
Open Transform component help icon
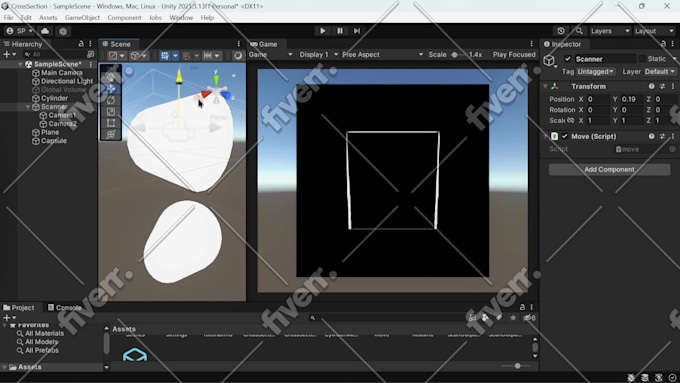(651, 86)
